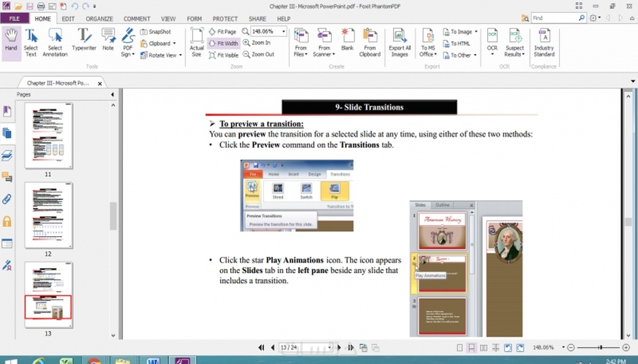
Task: Go to the previous page
Action: click(x=272, y=348)
